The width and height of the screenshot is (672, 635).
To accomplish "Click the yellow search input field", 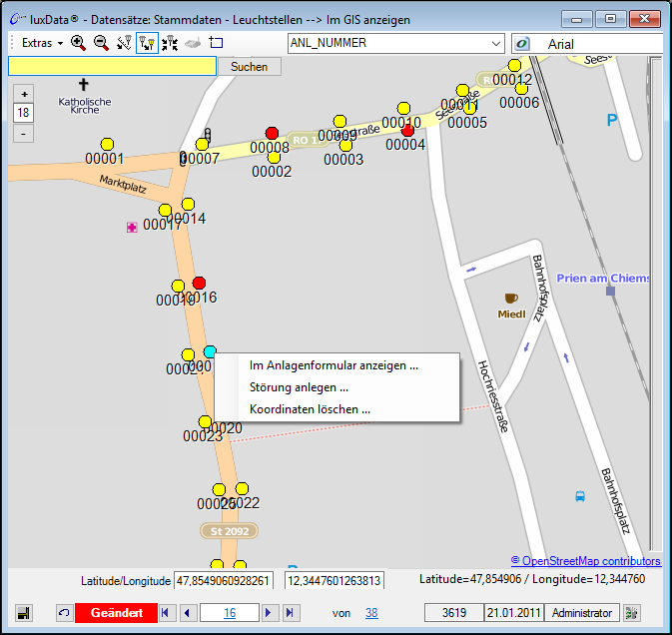I will coord(112,66).
